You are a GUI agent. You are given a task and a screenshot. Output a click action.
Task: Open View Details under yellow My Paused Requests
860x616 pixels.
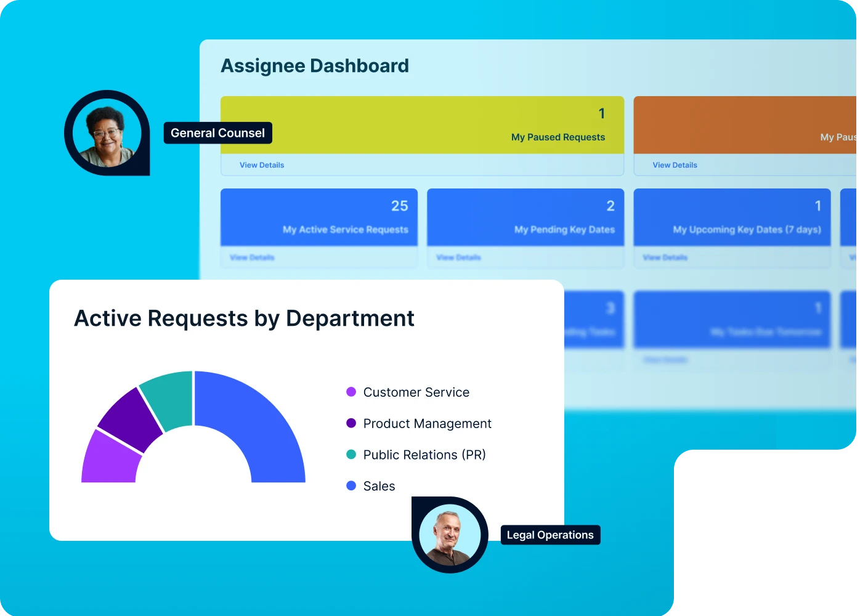pyautogui.click(x=262, y=165)
